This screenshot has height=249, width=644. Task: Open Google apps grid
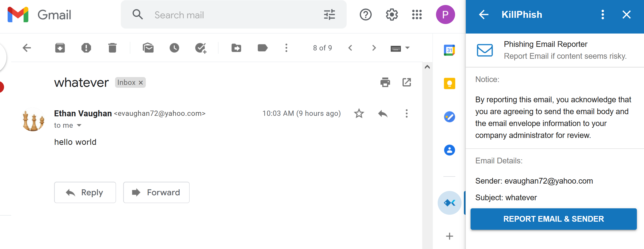(x=417, y=15)
